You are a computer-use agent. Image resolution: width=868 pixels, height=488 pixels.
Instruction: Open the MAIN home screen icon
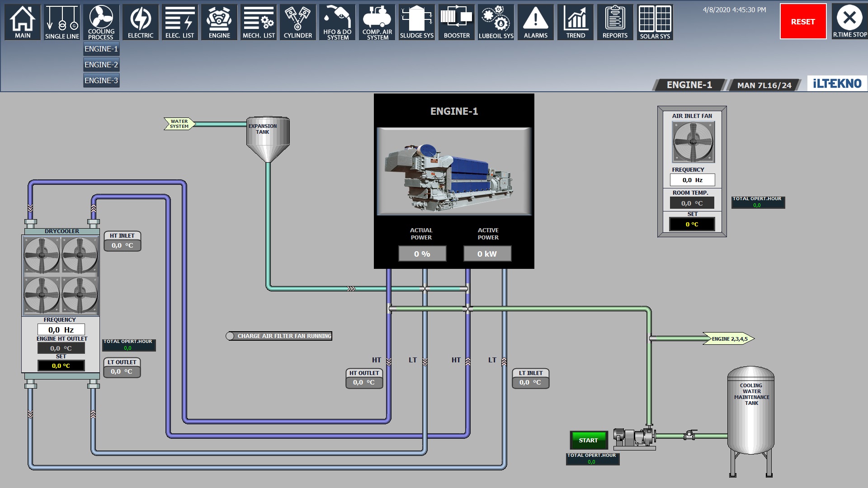[23, 22]
